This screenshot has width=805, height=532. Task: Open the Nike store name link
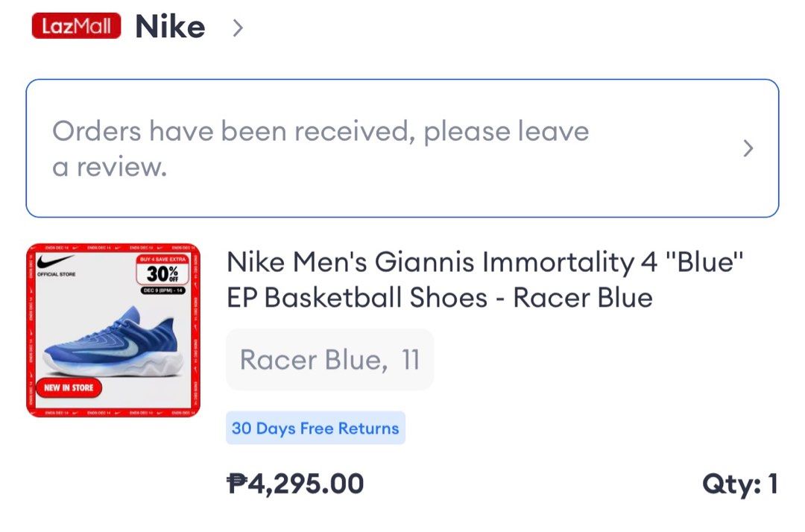pos(170,27)
